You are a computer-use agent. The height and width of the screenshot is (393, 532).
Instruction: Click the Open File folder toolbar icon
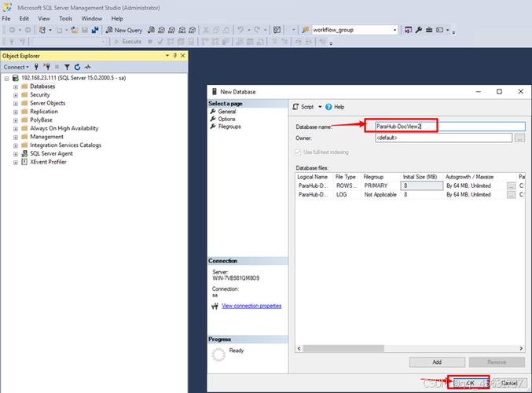74,30
